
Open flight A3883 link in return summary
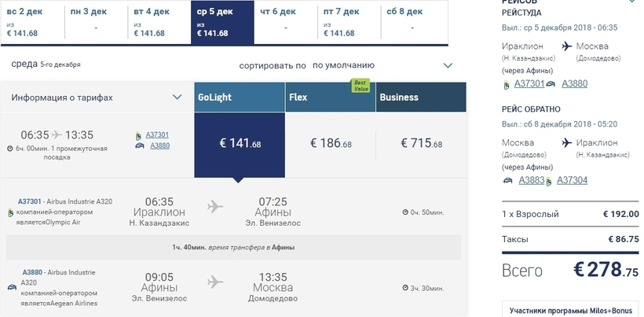coord(532,180)
